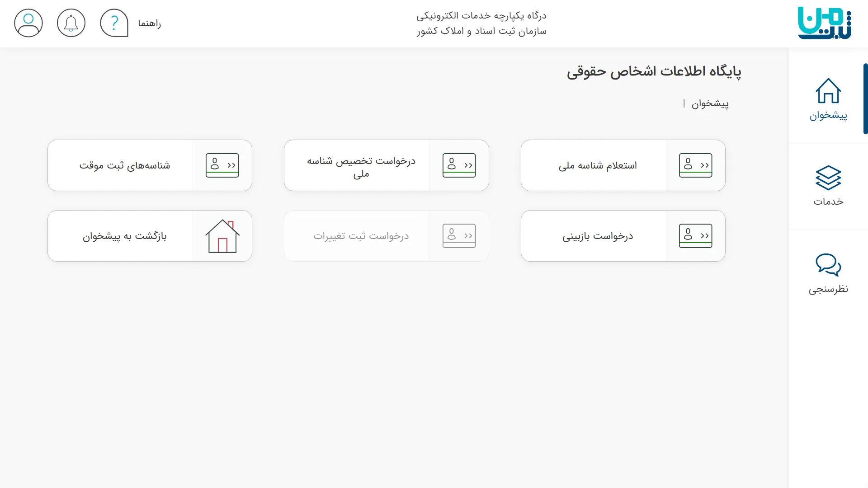Open درخواست بازبینی card
The height and width of the screenshot is (488, 868).
(x=623, y=236)
